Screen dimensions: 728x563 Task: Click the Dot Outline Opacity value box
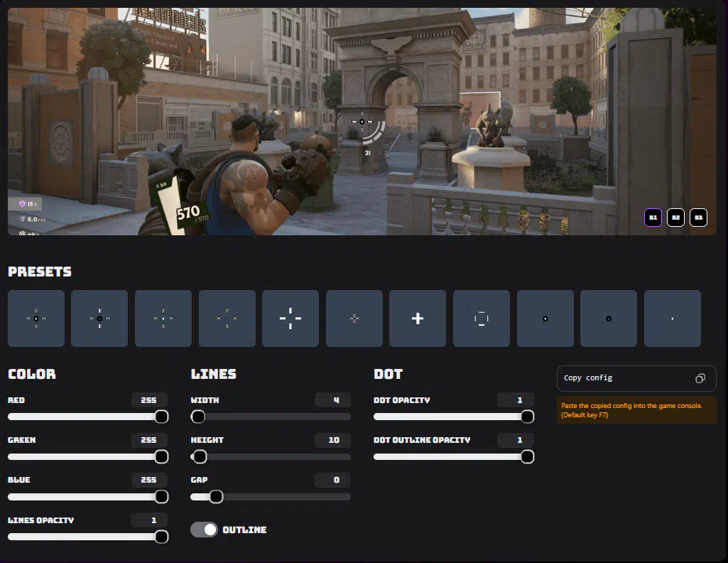[x=516, y=440]
